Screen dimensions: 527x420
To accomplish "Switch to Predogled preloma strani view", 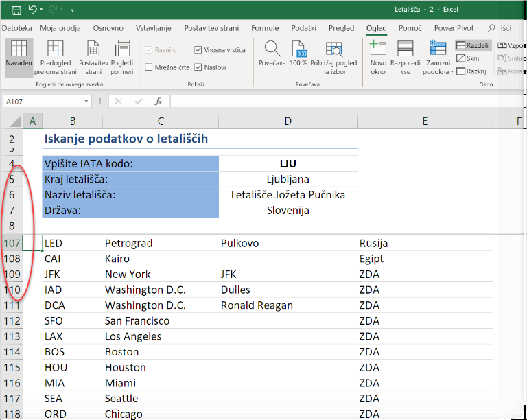I will click(x=56, y=58).
